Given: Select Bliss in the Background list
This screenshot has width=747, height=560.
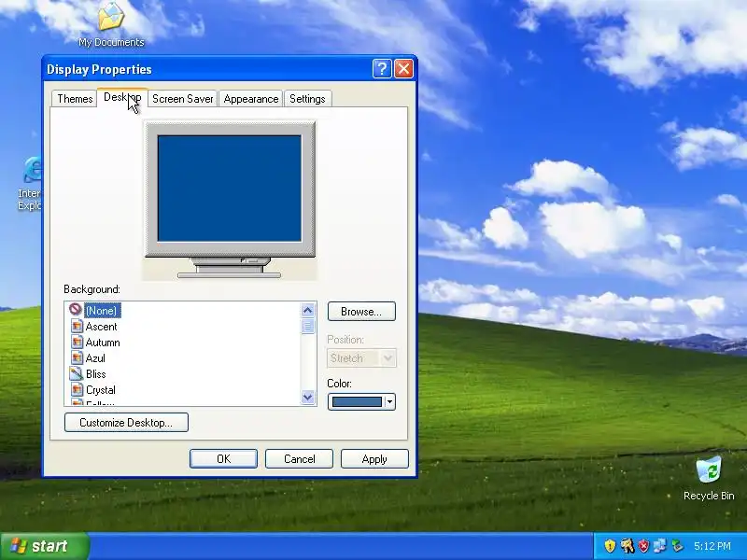Looking at the screenshot, I should 96,374.
